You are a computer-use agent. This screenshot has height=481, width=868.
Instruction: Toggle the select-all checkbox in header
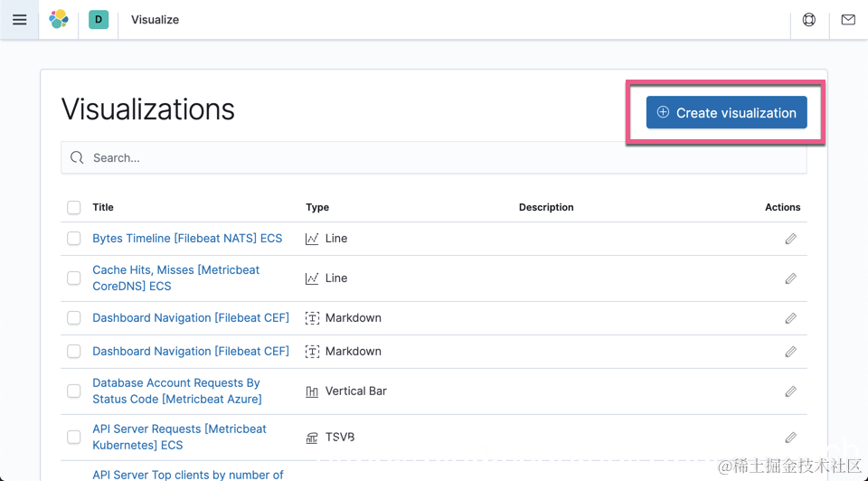click(x=73, y=208)
